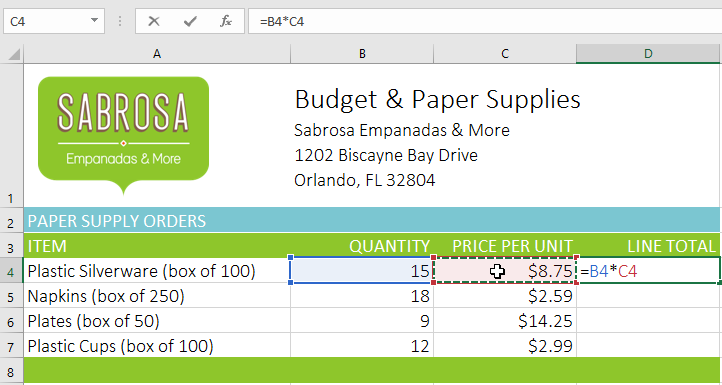Viewport: 722px width, 385px height.
Task: Select row 7 header
Action: pos(12,346)
